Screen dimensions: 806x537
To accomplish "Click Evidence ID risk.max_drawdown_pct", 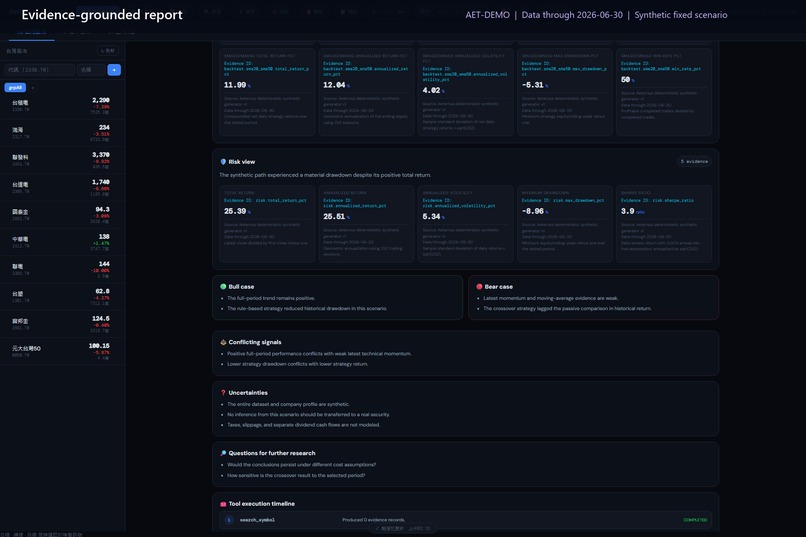I will point(563,200).
